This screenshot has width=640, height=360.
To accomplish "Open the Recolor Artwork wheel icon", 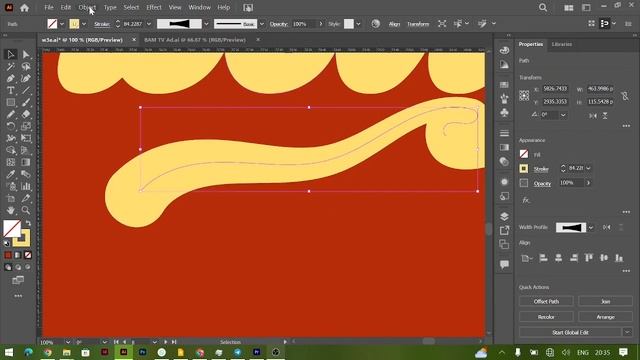I will pos(376,24).
